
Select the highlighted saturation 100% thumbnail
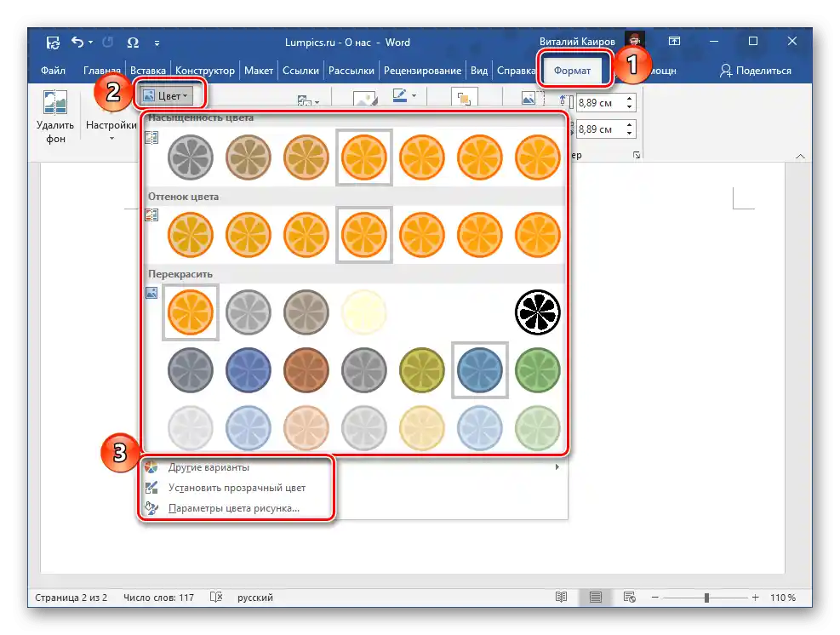[x=363, y=157]
